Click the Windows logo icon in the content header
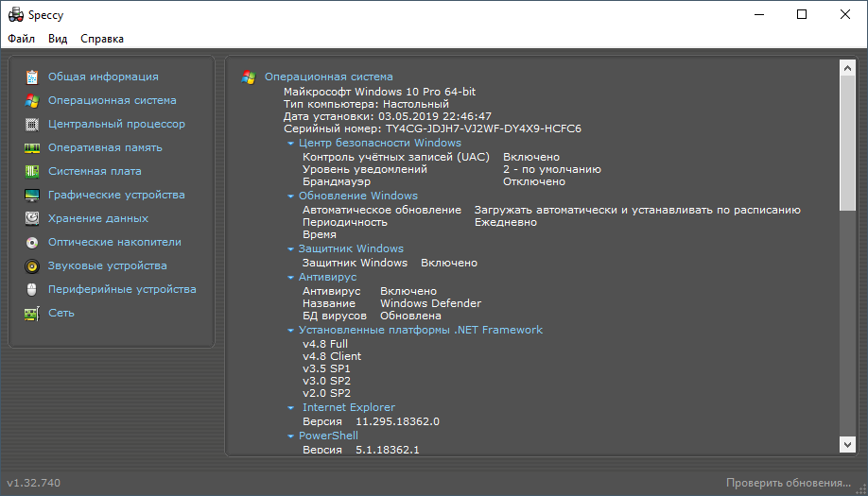Viewport: 868px width, 496px height. [249, 77]
